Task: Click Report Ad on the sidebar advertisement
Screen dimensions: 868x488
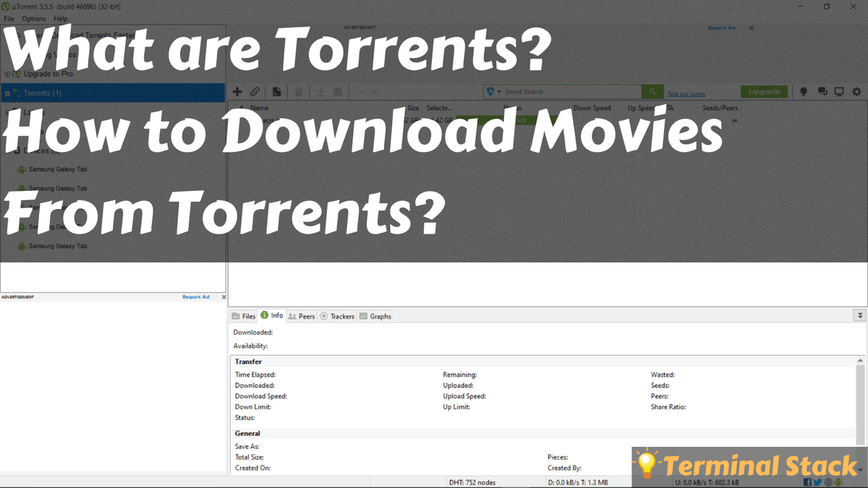Action: (196, 297)
